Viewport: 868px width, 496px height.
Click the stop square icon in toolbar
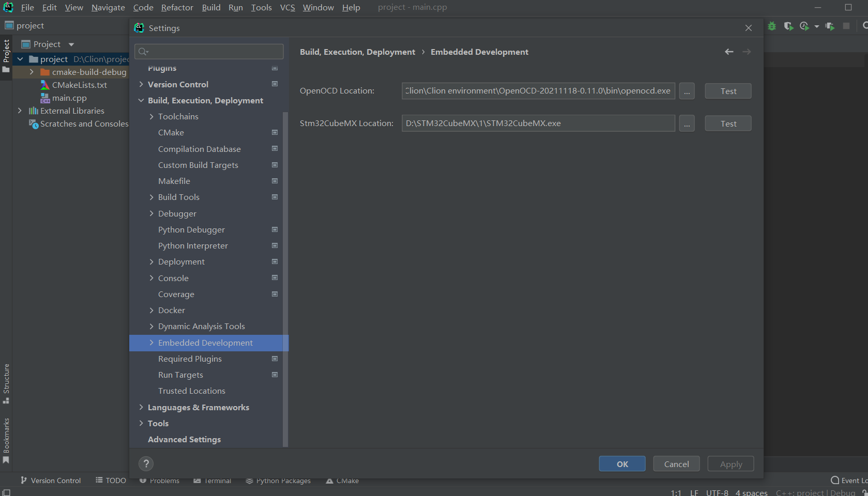pyautogui.click(x=846, y=26)
